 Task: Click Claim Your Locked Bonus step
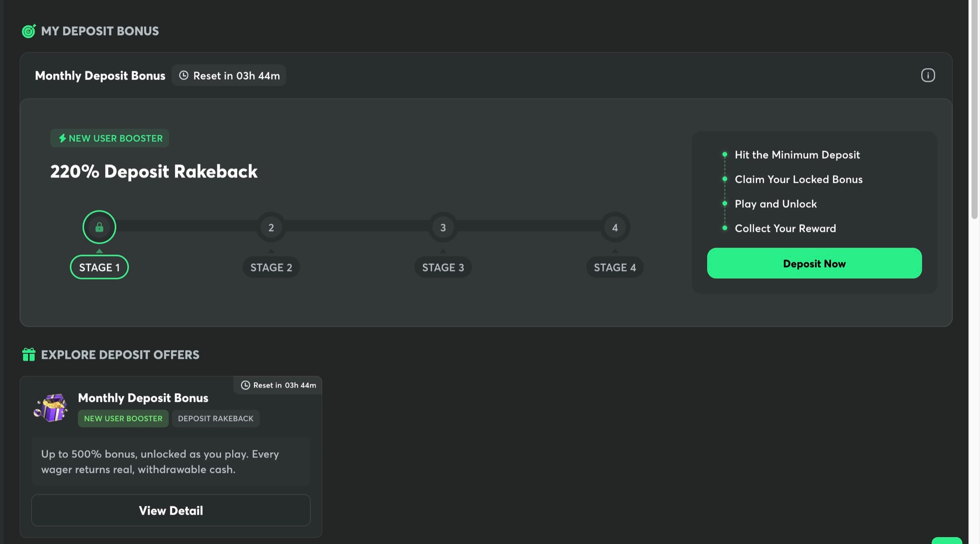pyautogui.click(x=799, y=179)
